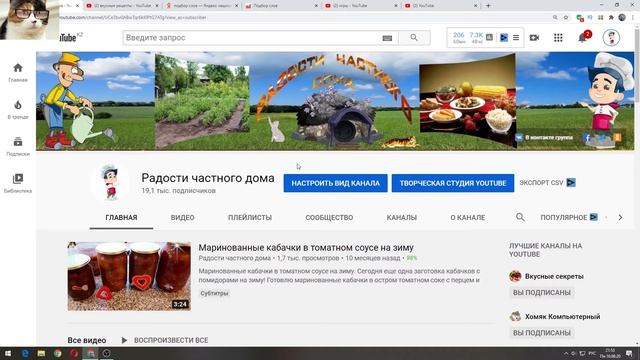Open Библиотека library in the sidebar

point(18,183)
